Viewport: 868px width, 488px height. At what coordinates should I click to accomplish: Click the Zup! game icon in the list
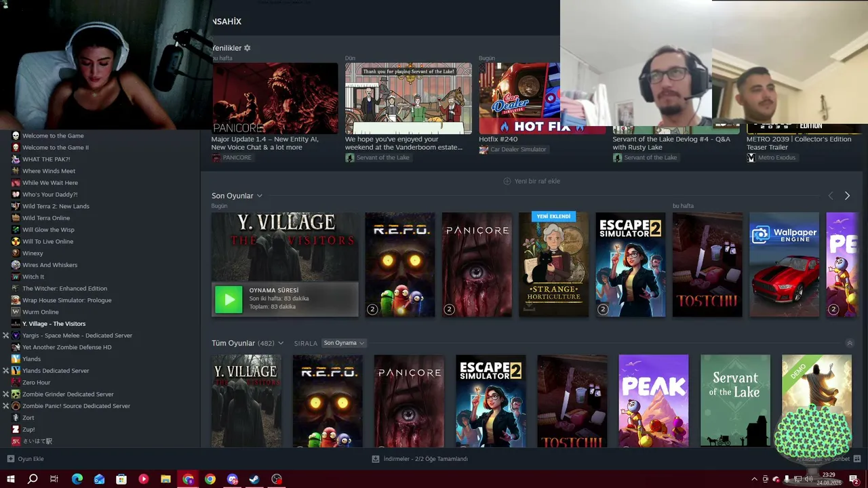click(16, 429)
